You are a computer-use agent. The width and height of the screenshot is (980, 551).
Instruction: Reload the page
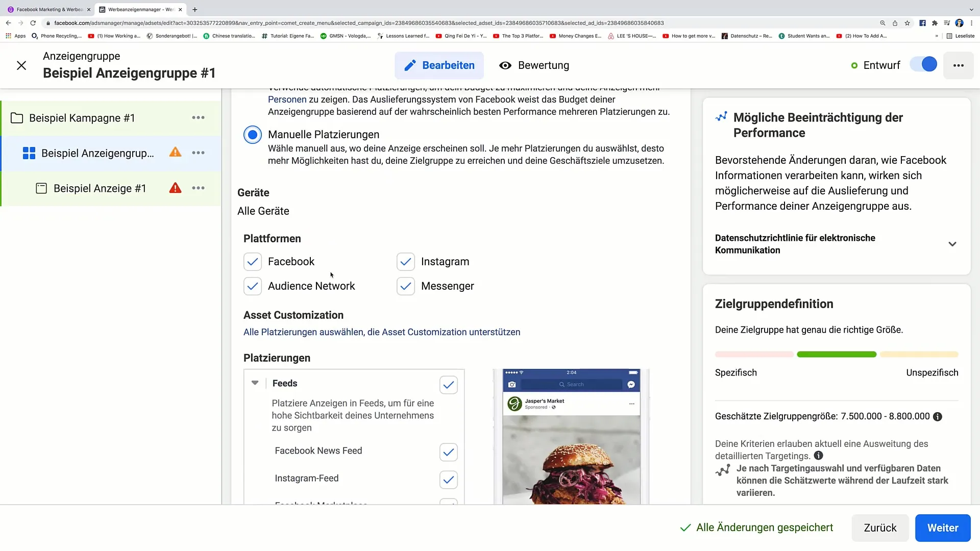[x=33, y=23]
